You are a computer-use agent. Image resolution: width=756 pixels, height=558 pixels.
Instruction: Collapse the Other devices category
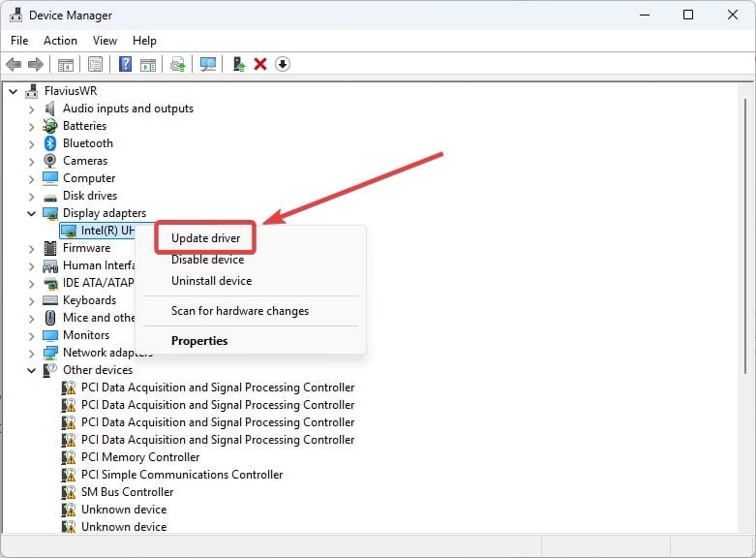click(x=31, y=370)
